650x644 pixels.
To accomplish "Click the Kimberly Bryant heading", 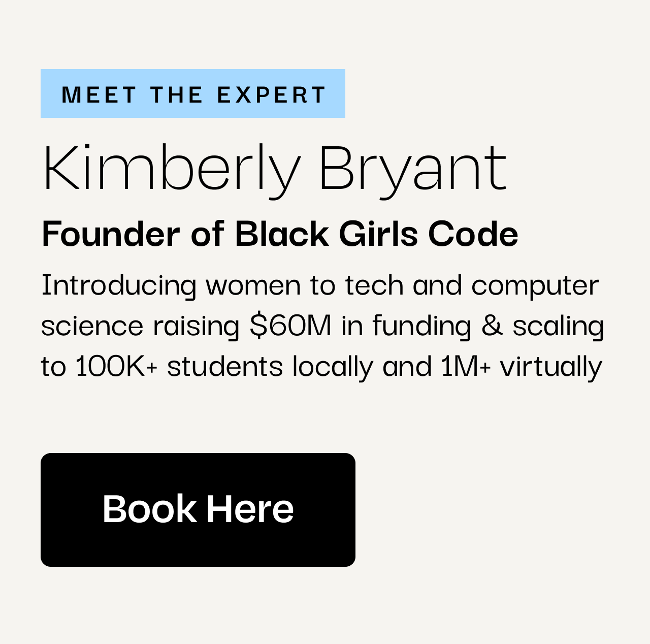I will pyautogui.click(x=275, y=169).
